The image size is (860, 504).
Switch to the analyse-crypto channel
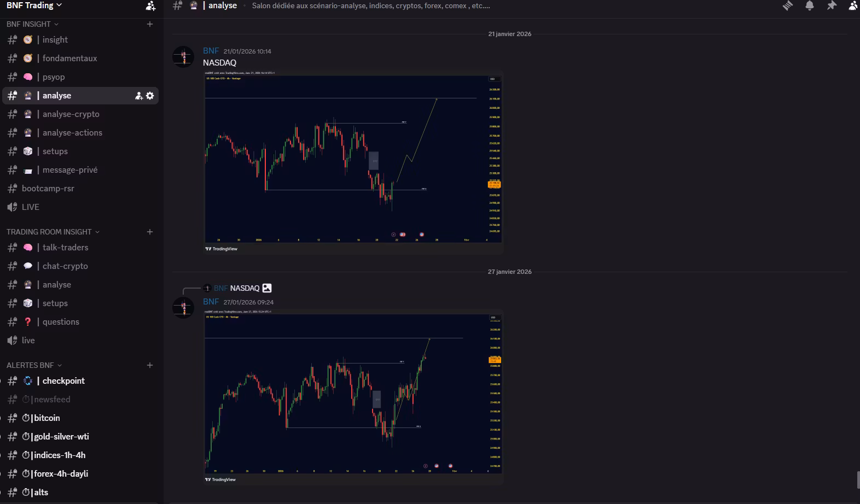tap(71, 114)
